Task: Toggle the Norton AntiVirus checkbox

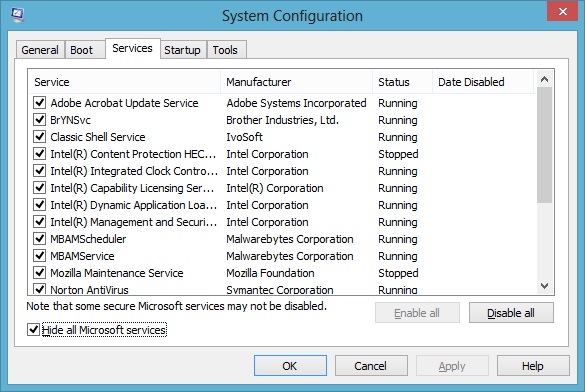Action: 40,289
